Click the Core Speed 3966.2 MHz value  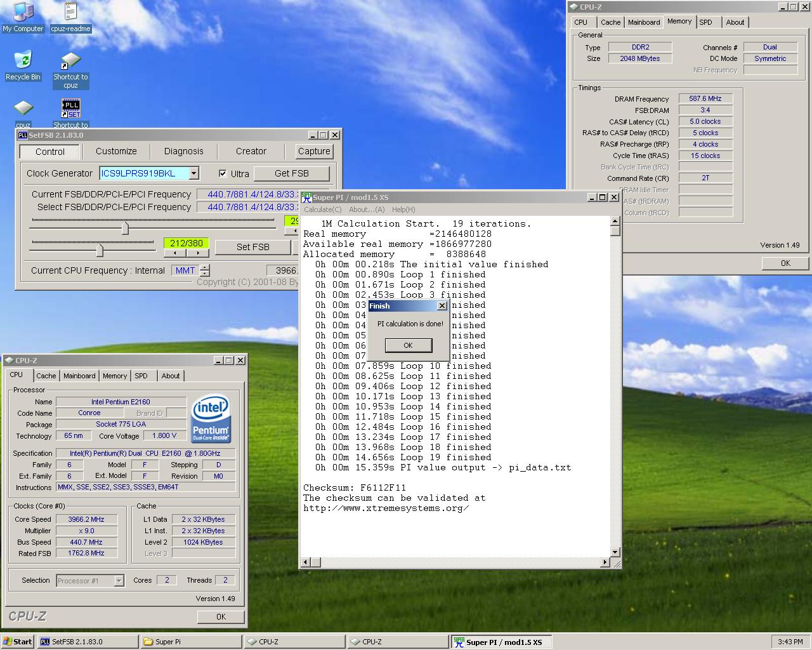[x=86, y=519]
